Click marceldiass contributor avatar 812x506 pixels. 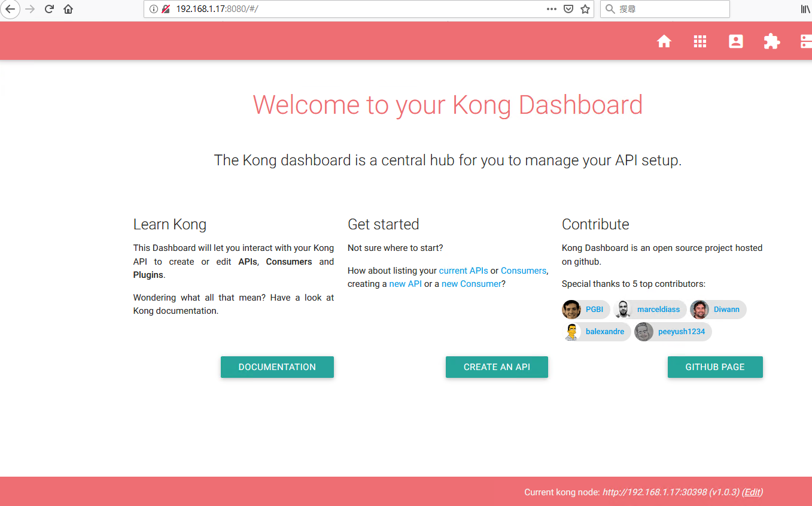(x=623, y=310)
